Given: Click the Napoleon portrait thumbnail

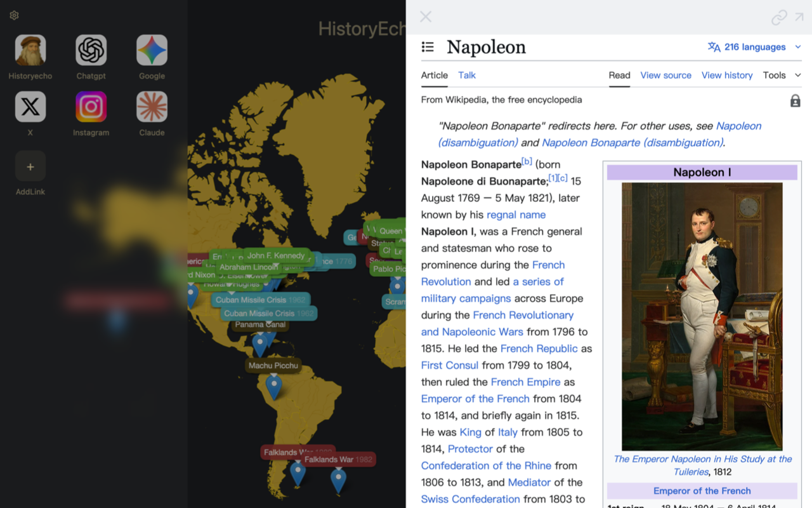Looking at the screenshot, I should pos(702,314).
